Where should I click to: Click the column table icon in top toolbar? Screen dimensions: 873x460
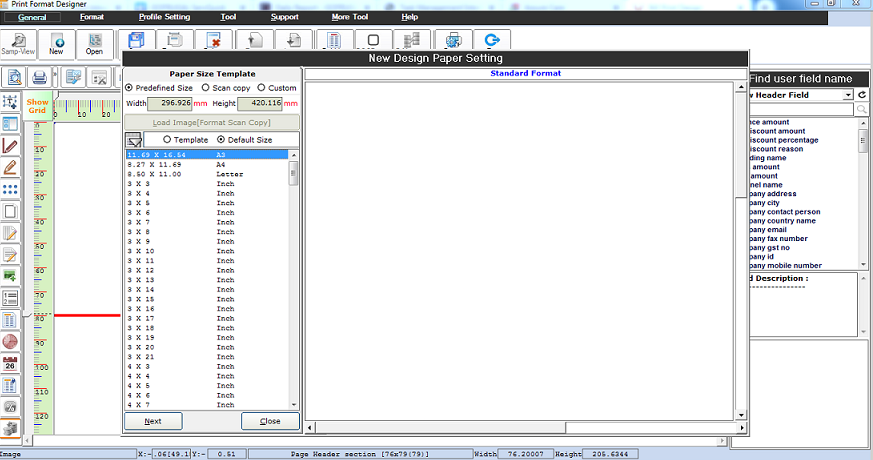(x=333, y=40)
